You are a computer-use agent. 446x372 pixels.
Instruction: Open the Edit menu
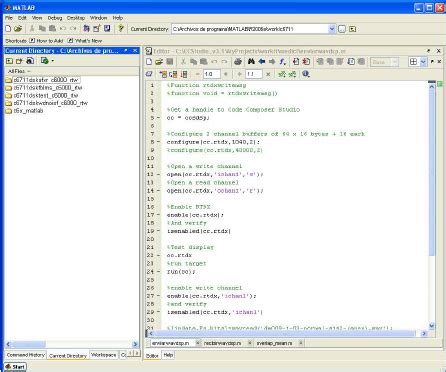pyautogui.click(x=22, y=18)
